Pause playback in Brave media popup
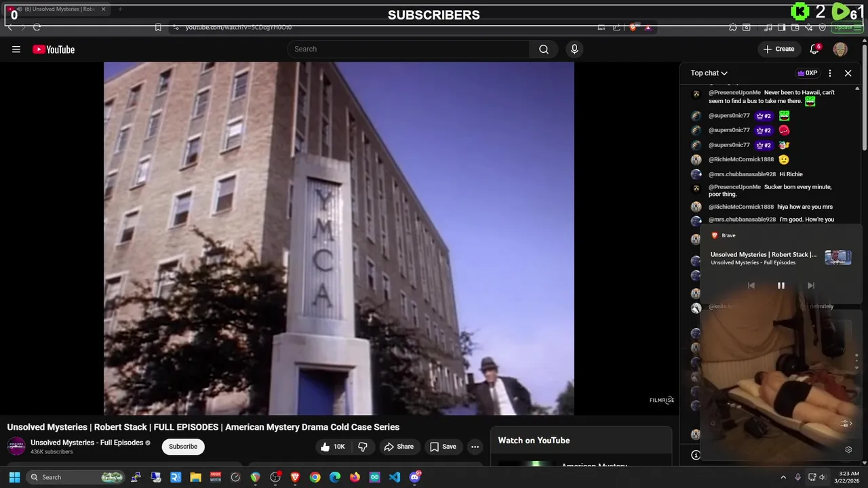The image size is (868, 488). pos(781,285)
